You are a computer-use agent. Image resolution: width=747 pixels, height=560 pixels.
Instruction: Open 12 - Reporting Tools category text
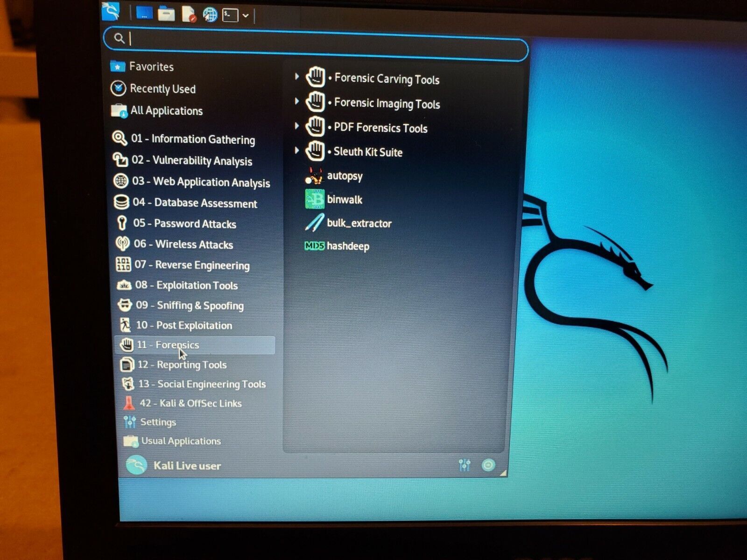(182, 364)
